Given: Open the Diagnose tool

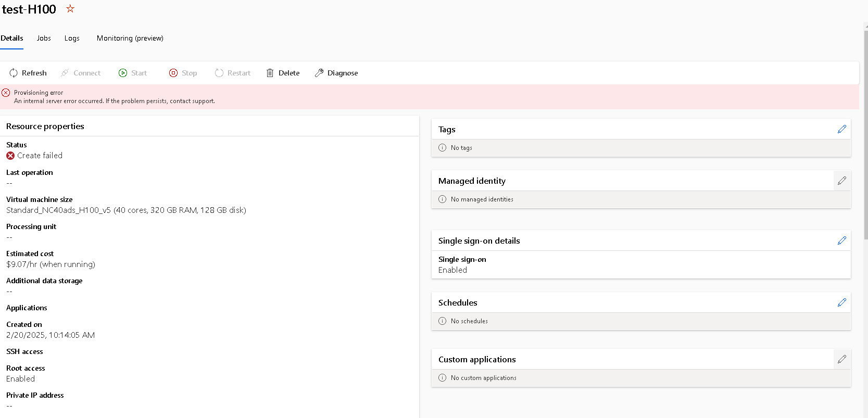Looking at the screenshot, I should 336,73.
